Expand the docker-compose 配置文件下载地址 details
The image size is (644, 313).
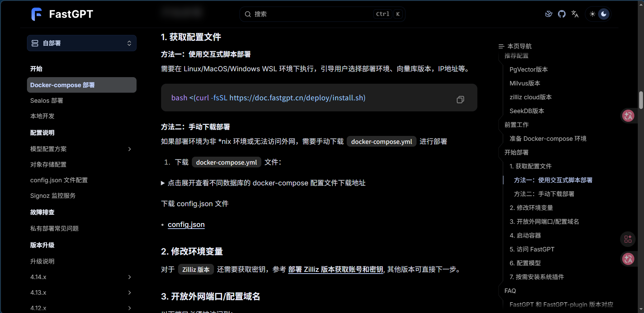click(263, 183)
